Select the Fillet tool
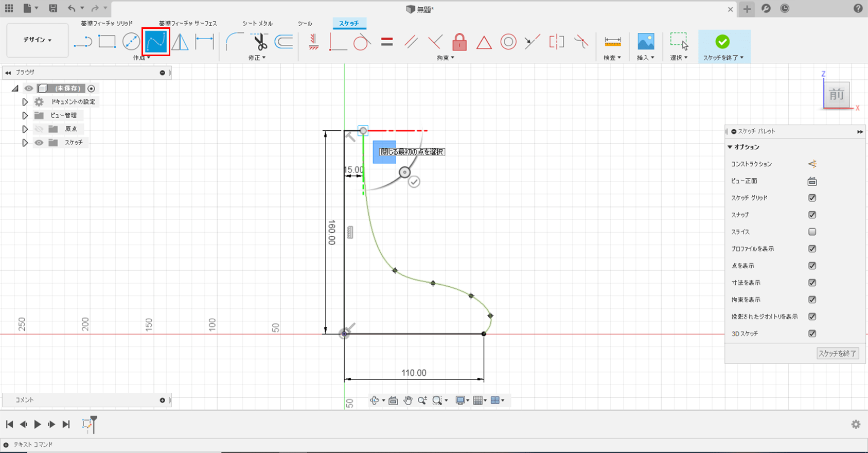The height and width of the screenshot is (453, 868). point(234,42)
